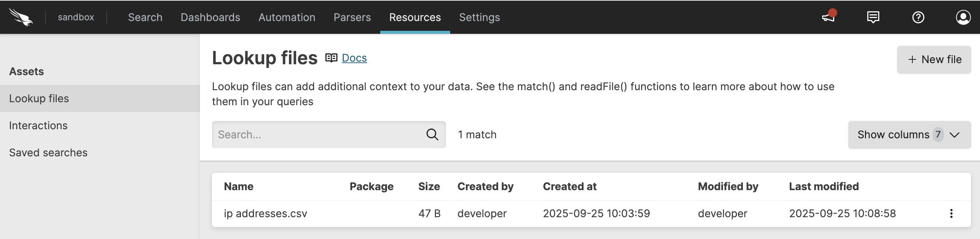Click the book icon beside Docs
Image resolution: width=980 pixels, height=239 pixels.
[331, 57]
